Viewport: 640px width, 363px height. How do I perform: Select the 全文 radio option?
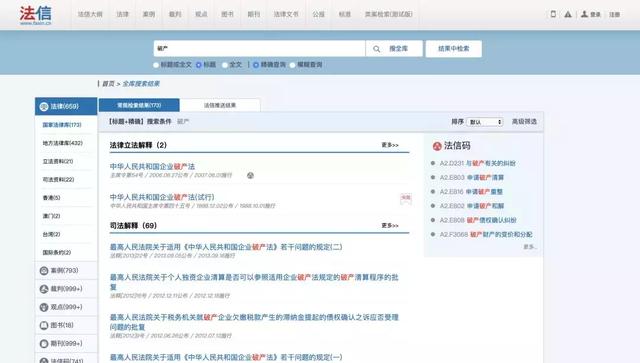pos(224,65)
